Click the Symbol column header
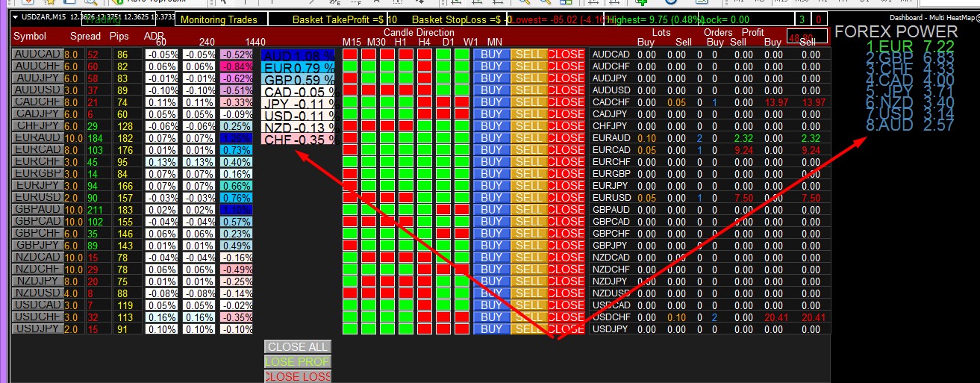980x383 pixels. [30, 36]
